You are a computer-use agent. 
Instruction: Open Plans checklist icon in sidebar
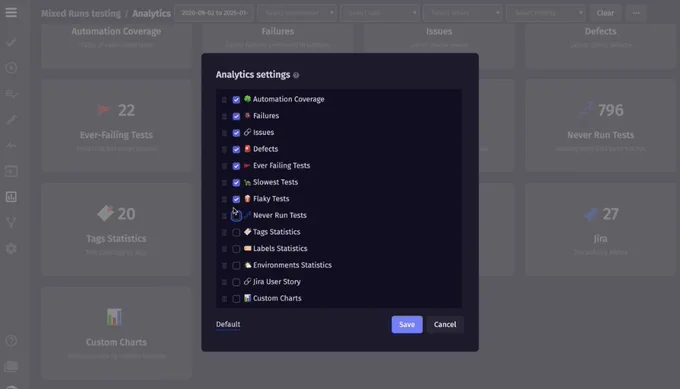(11, 94)
